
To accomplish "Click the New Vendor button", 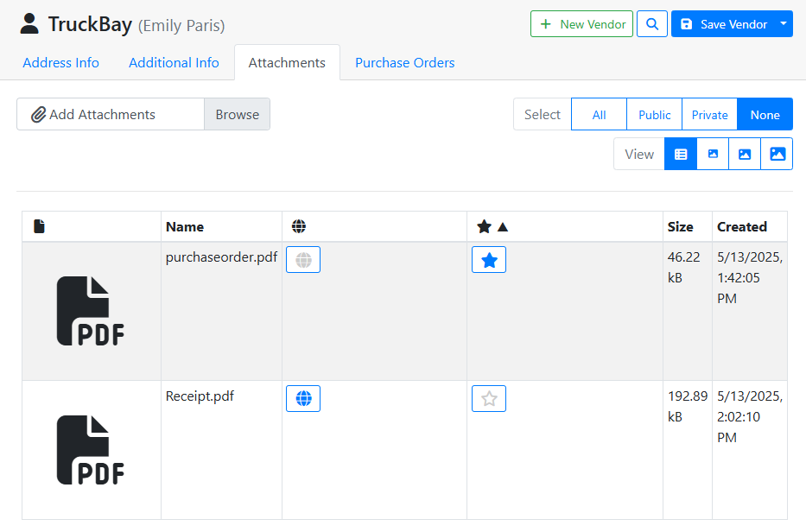I will click(581, 24).
